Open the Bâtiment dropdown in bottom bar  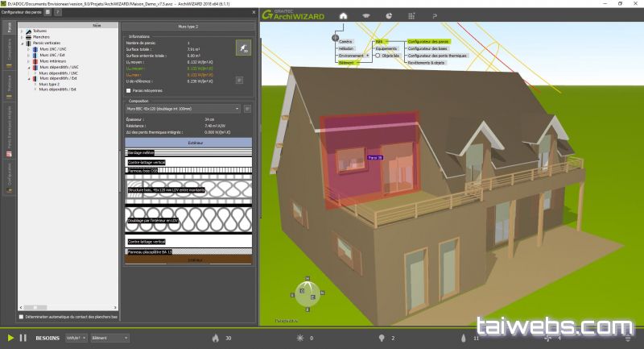pos(109,338)
